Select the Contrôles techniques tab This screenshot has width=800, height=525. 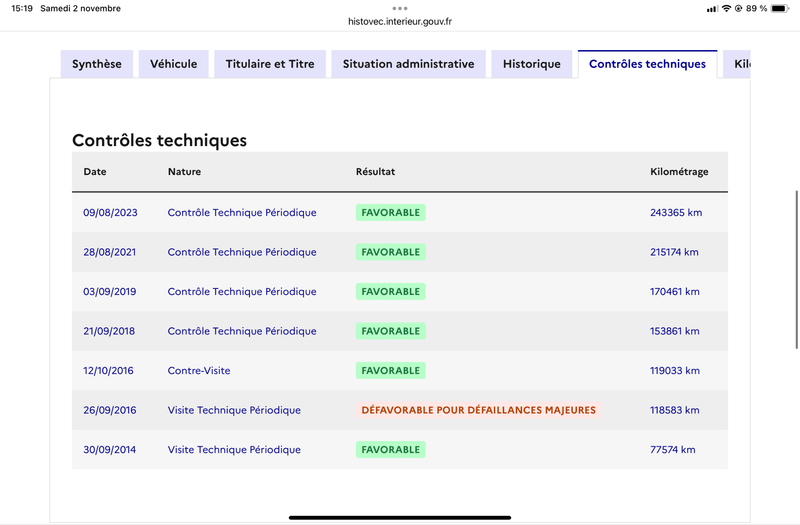647,64
